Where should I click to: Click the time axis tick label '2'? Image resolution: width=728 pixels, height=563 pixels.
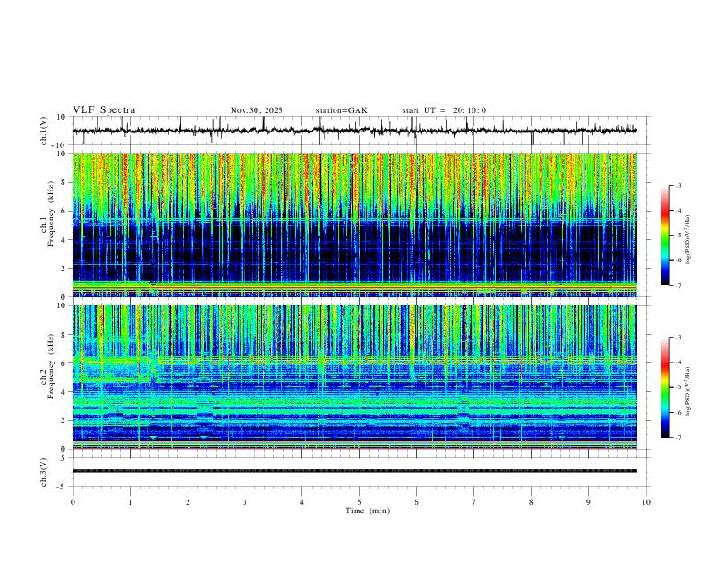click(188, 502)
